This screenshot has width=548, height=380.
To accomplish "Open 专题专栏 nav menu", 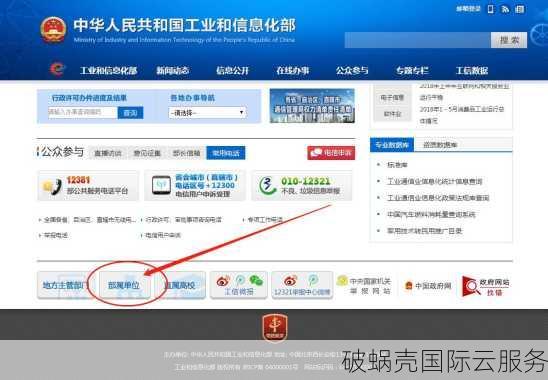I will pos(412,71).
